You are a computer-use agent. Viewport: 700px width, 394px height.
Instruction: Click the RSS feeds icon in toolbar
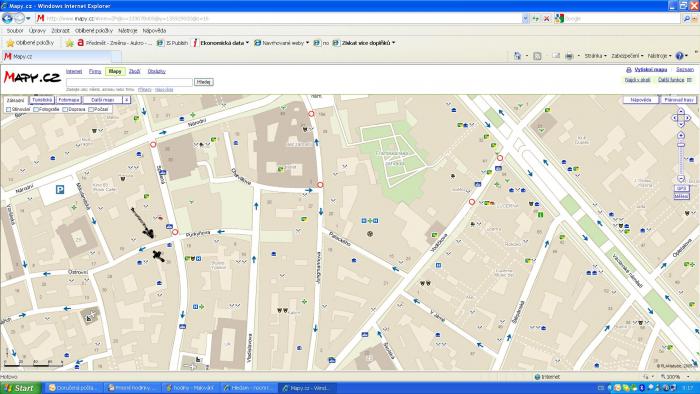click(x=538, y=56)
